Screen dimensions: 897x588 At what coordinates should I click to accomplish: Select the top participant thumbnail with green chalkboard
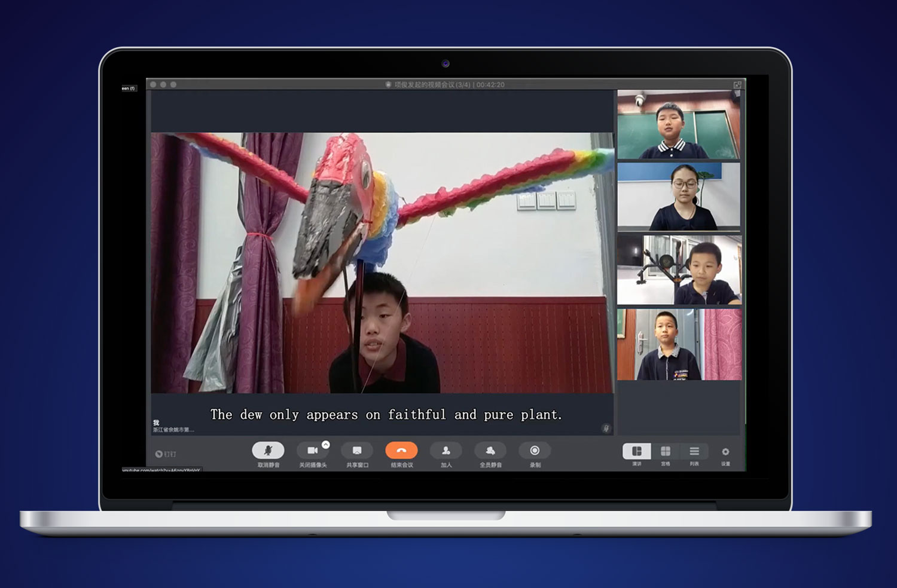679,125
